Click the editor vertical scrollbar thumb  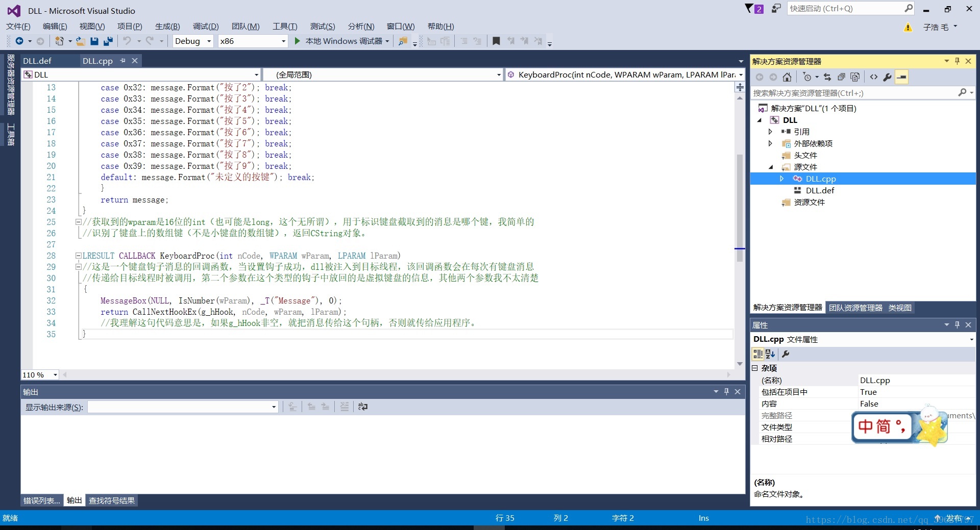(x=740, y=208)
